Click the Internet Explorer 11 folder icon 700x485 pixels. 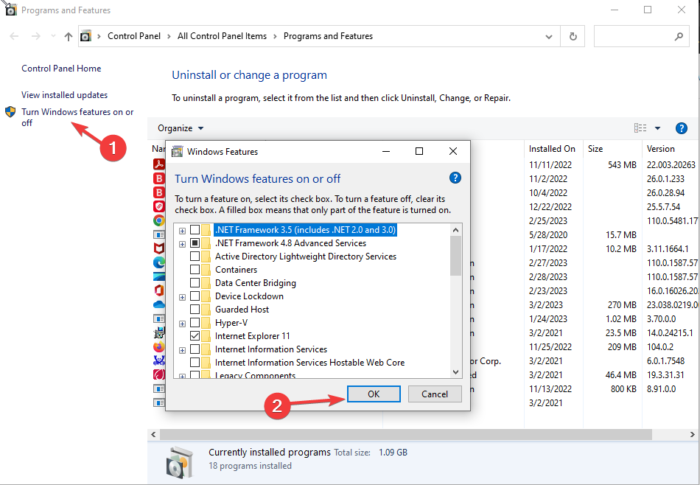(x=206, y=336)
